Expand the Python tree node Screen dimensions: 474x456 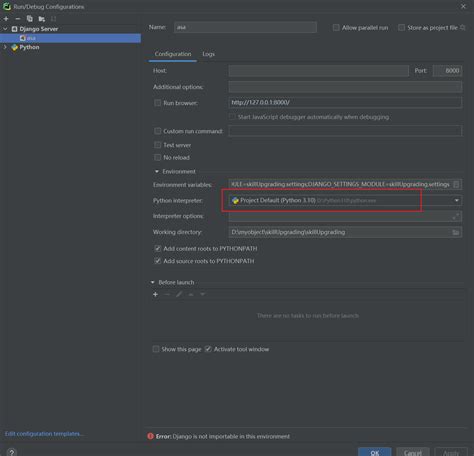5,47
